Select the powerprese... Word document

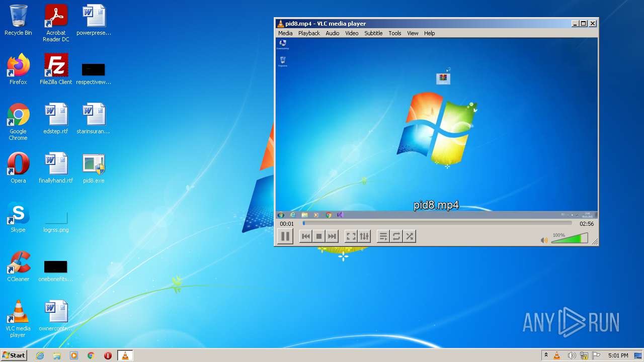tap(94, 20)
